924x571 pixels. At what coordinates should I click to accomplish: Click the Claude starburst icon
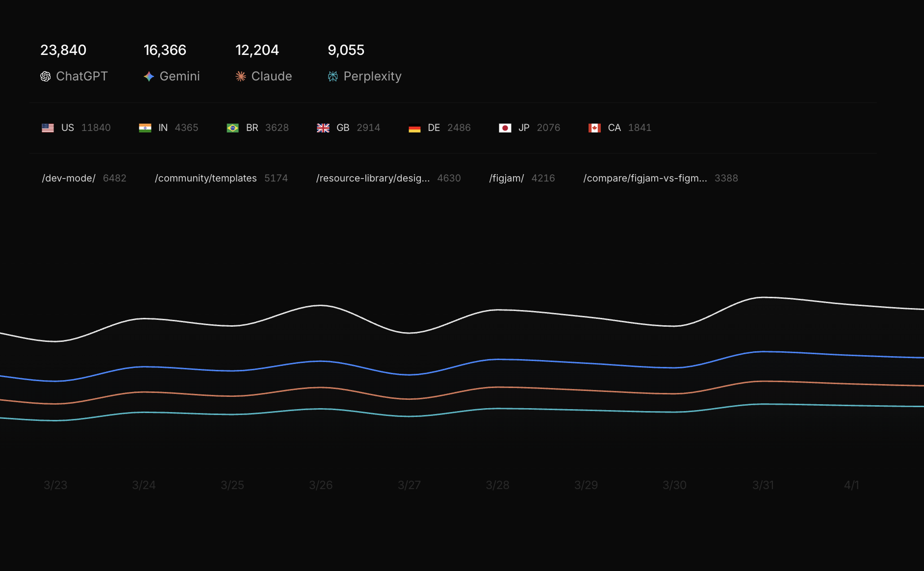[x=241, y=77]
